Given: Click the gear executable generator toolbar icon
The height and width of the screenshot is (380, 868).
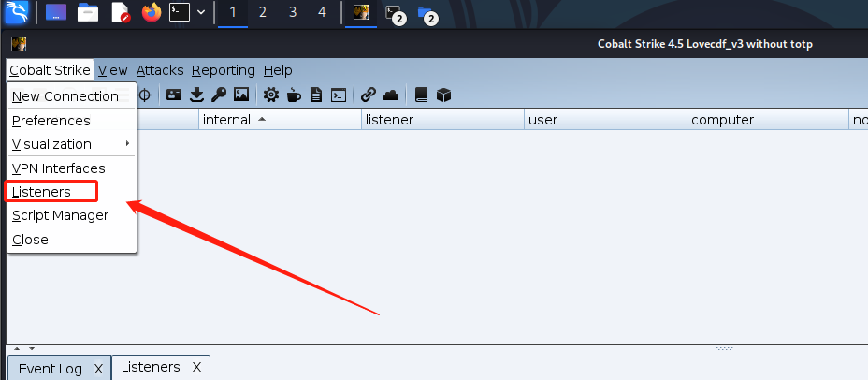Looking at the screenshot, I should pyautogui.click(x=271, y=95).
